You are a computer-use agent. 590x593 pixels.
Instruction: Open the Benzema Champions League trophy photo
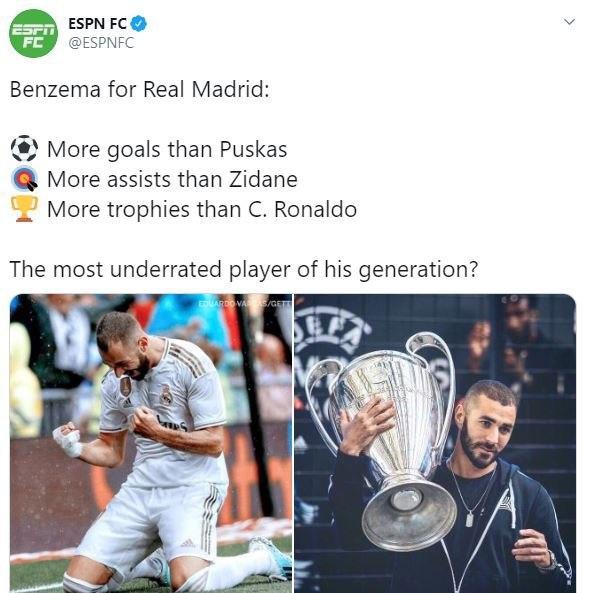(435, 443)
